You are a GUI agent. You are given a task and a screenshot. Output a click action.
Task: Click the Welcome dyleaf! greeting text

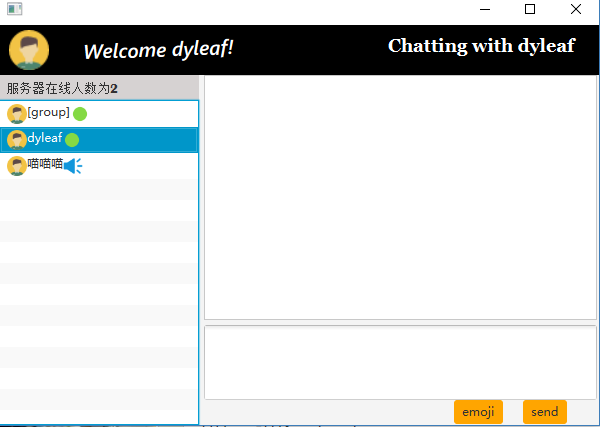coord(158,50)
